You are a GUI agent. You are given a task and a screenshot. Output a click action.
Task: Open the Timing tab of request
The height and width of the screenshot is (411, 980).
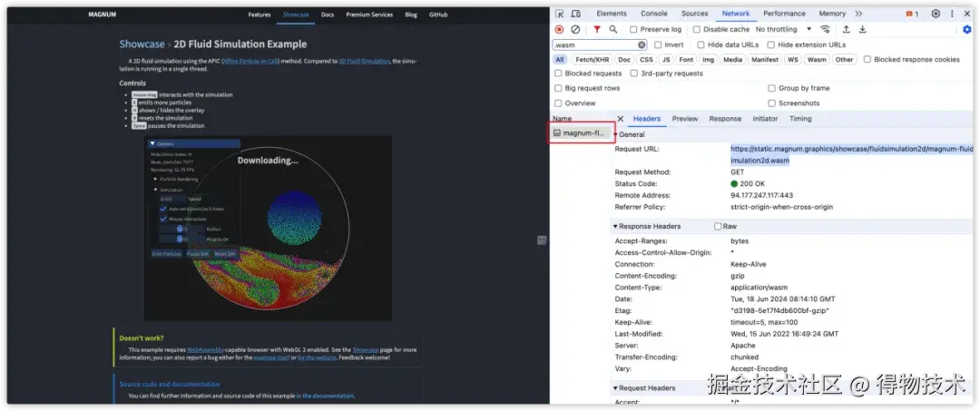pos(800,119)
